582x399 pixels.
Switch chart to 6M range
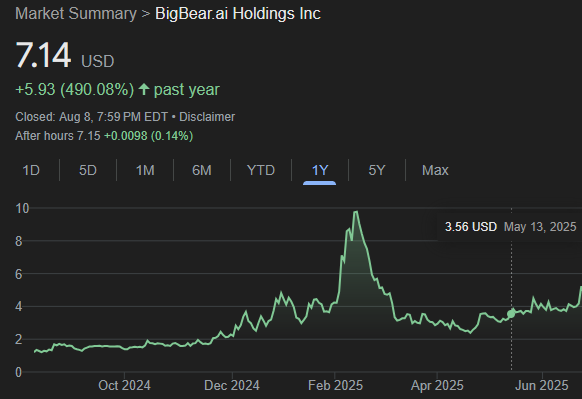click(202, 170)
